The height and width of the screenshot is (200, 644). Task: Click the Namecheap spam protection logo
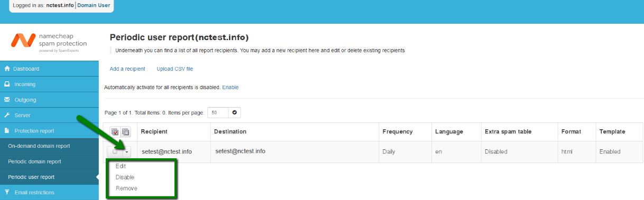pyautogui.click(x=49, y=42)
